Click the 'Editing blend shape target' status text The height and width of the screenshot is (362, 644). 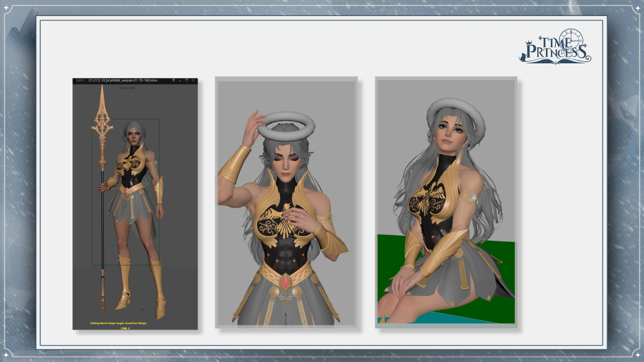click(x=118, y=323)
